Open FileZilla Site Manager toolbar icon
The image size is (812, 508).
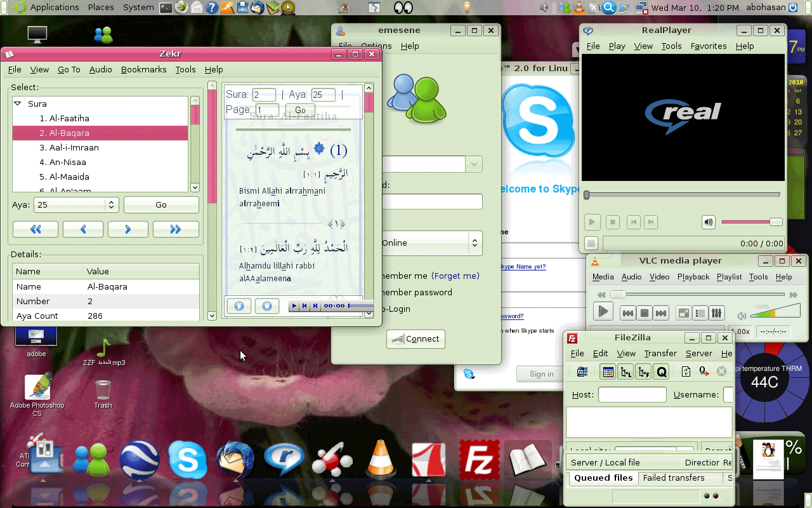(x=582, y=372)
